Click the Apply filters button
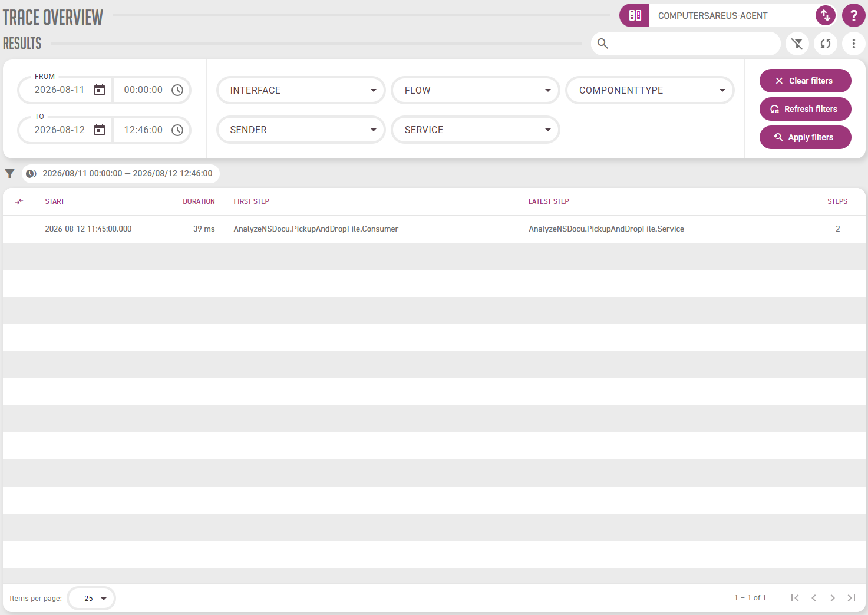Screen dimensions: 868x615 point(805,137)
